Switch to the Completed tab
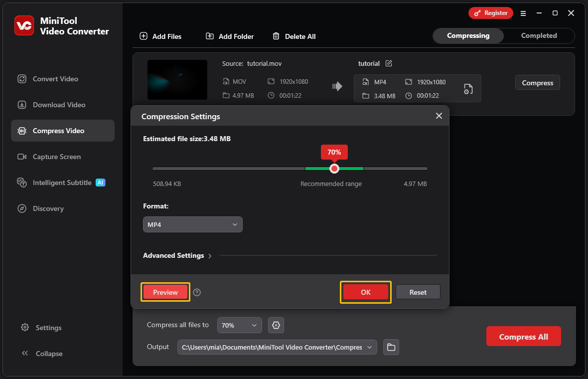 tap(539, 35)
